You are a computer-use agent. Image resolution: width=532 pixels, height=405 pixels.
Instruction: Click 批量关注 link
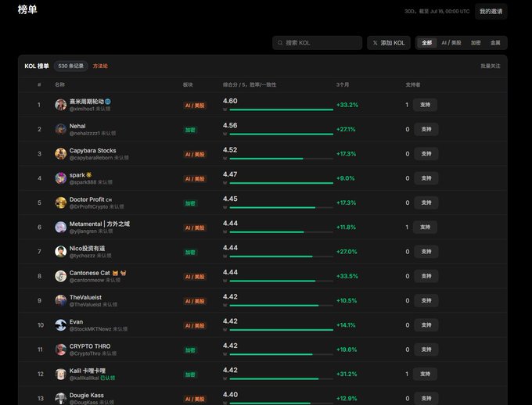tap(491, 66)
